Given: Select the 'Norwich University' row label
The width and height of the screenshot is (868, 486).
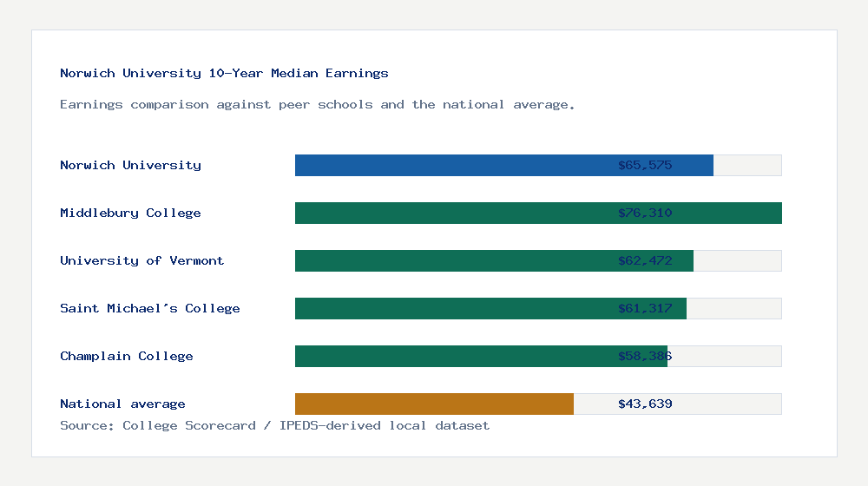Looking at the screenshot, I should coord(131,165).
